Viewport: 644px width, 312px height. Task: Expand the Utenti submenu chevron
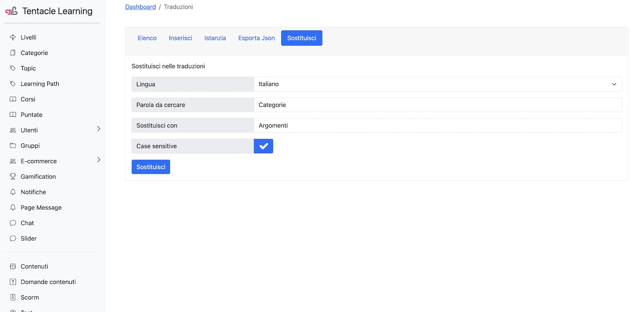98,129
